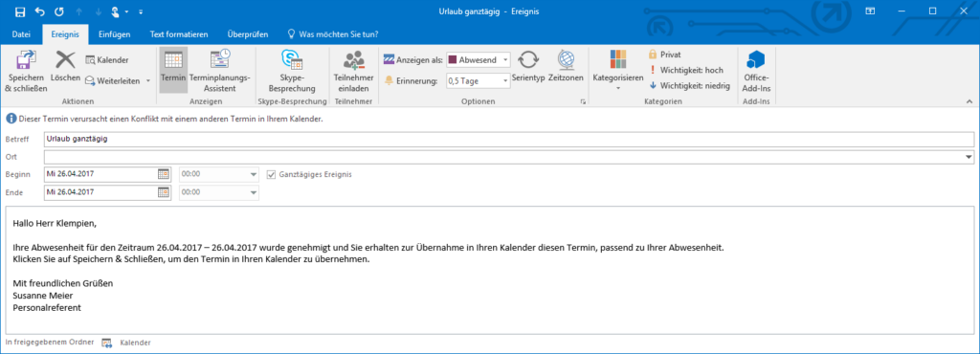Open Kalender from the Aktionen group
This screenshot has width=980, height=354.
point(107,60)
